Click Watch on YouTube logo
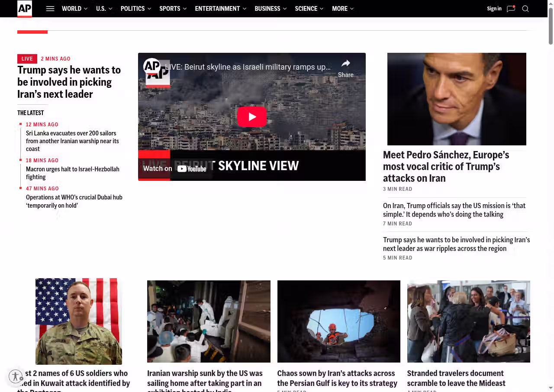Viewport: 554px width, 392px height. [x=191, y=169]
